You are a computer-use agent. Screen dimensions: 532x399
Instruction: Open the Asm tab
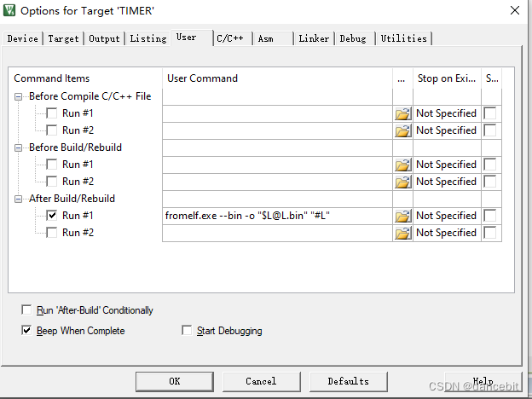pos(274,38)
